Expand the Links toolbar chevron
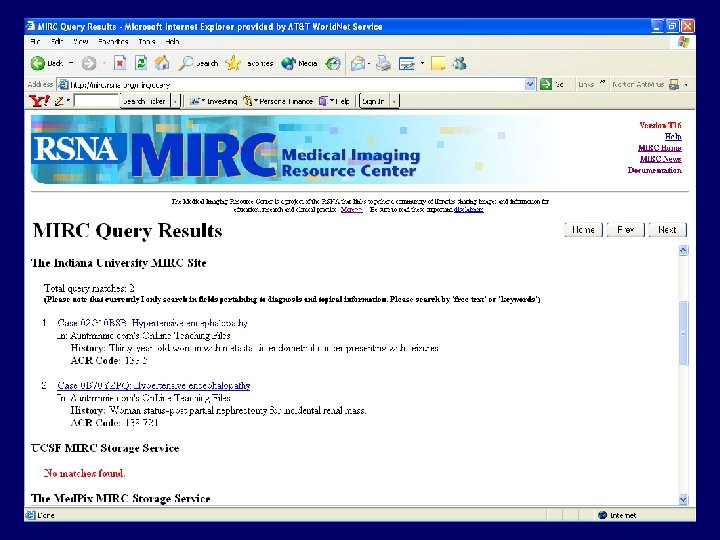 (602, 83)
